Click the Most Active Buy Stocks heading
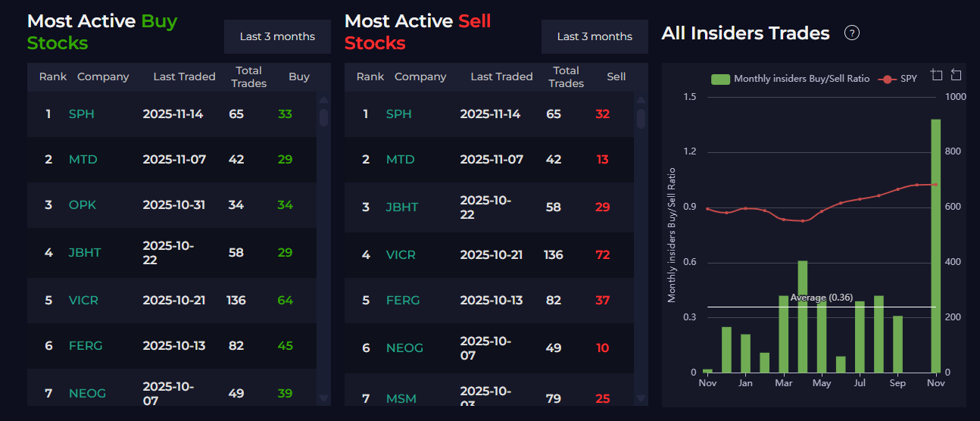Screen dimensions: 980x421 102,32
